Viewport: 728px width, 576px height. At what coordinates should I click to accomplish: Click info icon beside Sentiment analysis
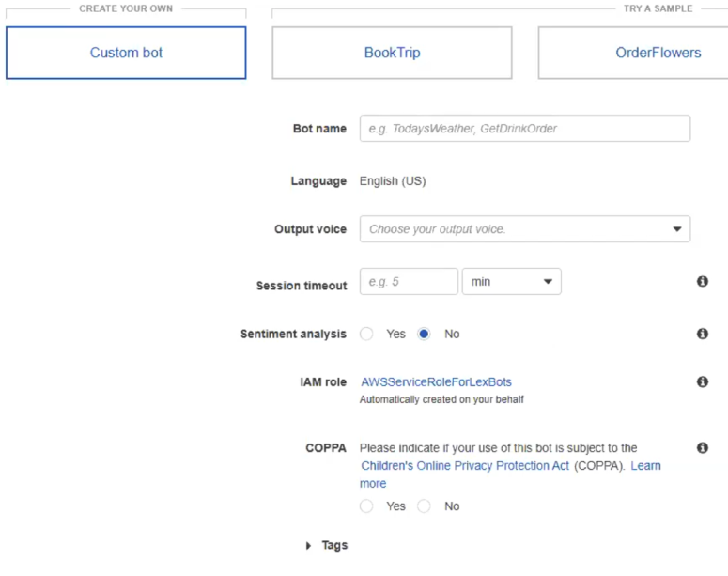[x=702, y=334]
